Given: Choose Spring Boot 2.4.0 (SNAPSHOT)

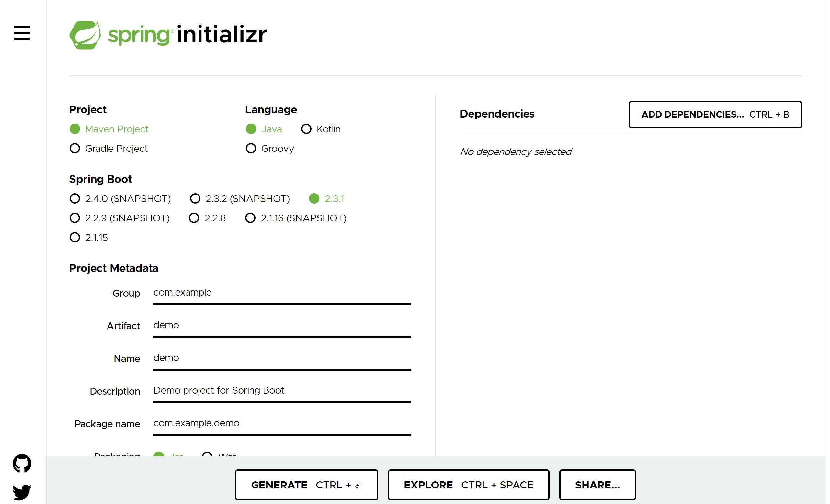Looking at the screenshot, I should (120, 199).
